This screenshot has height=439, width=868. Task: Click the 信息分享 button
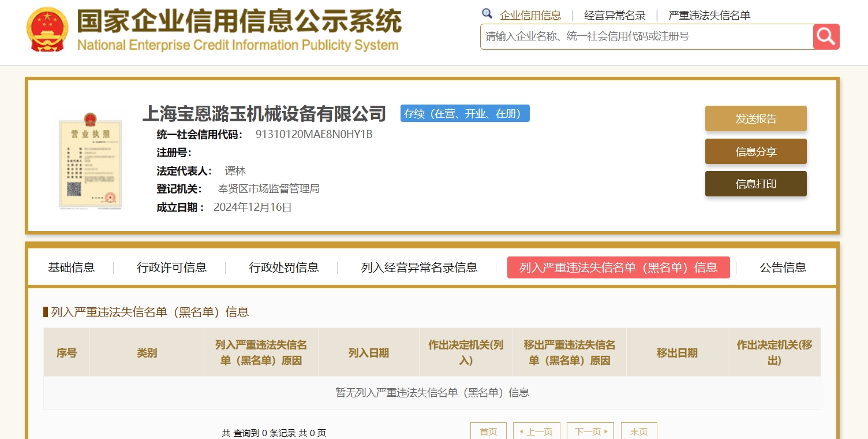point(756,151)
